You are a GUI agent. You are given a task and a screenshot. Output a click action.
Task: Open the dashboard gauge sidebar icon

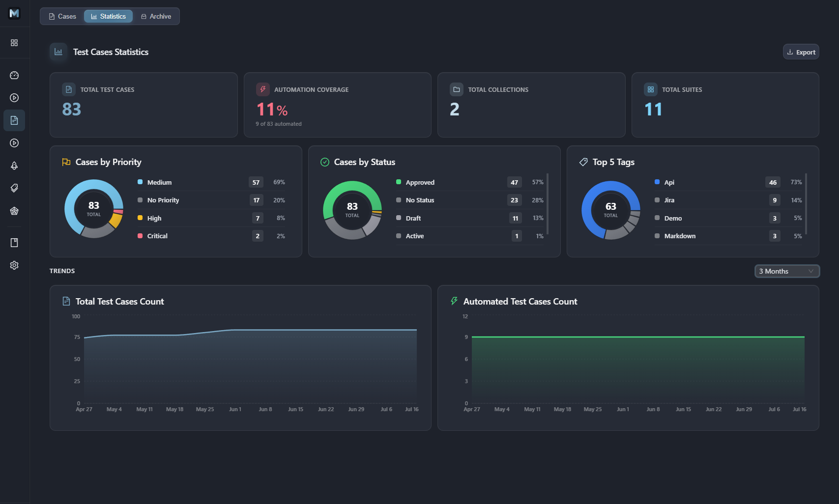[x=14, y=75]
